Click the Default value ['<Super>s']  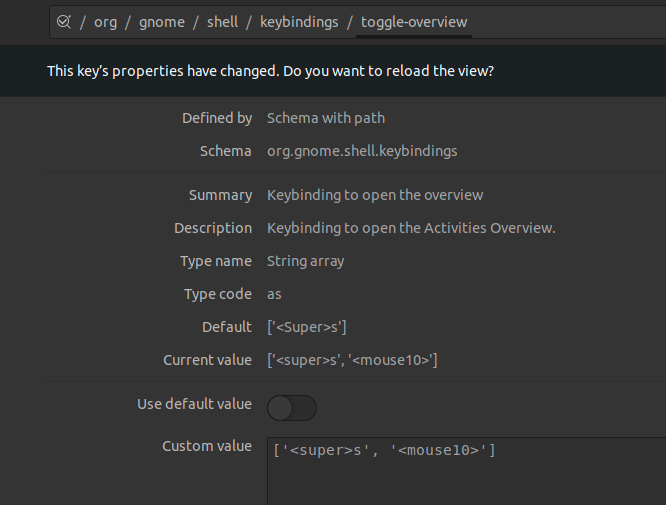307,327
